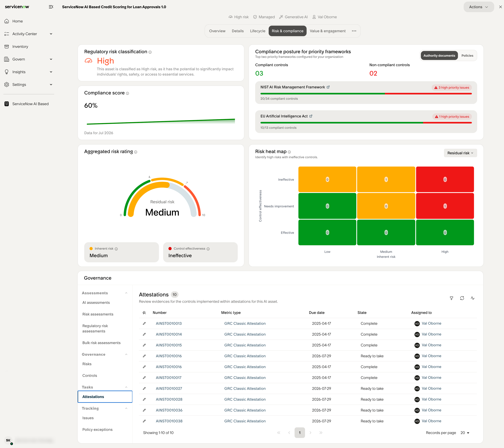Click the Activity Center list icon
This screenshot has width=504, height=448.
pyautogui.click(x=7, y=34)
